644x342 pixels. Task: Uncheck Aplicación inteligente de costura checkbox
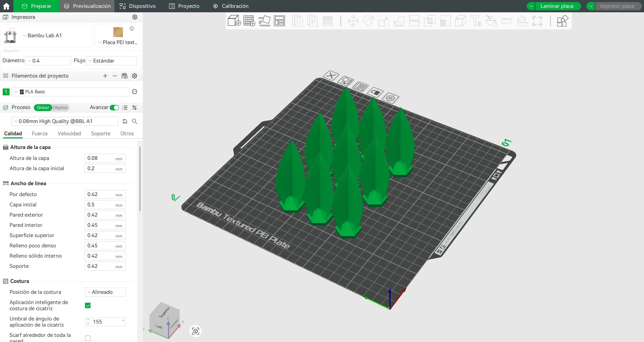click(x=88, y=305)
